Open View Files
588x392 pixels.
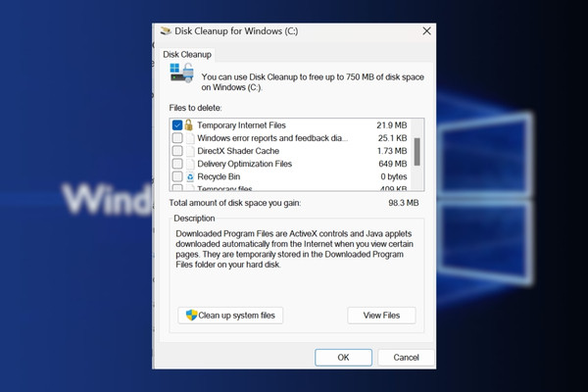(381, 316)
